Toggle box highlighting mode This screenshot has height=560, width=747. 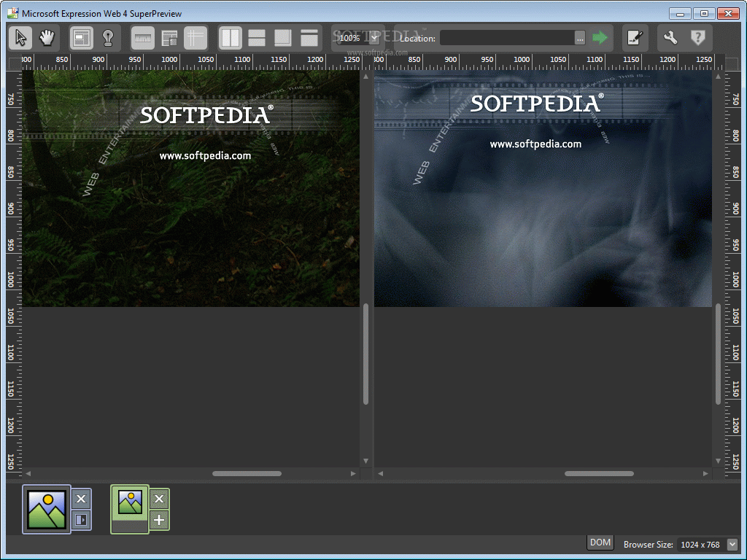[82, 38]
